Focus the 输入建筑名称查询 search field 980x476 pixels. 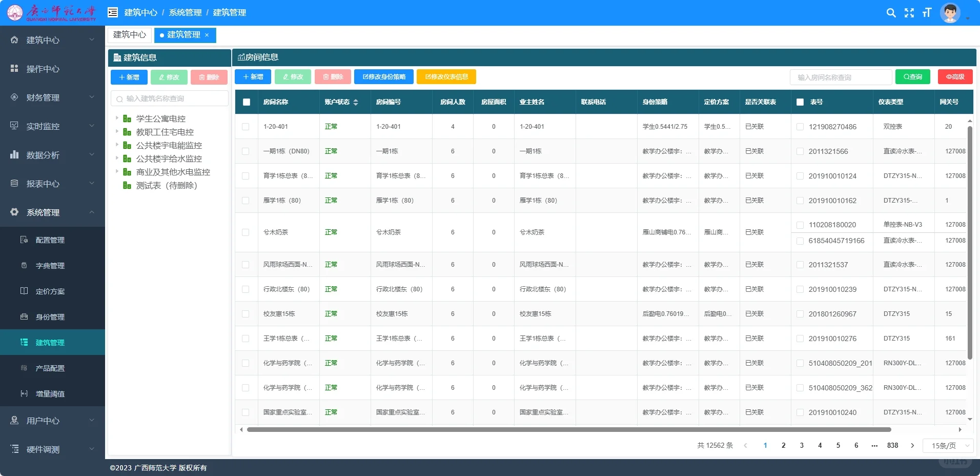point(170,98)
